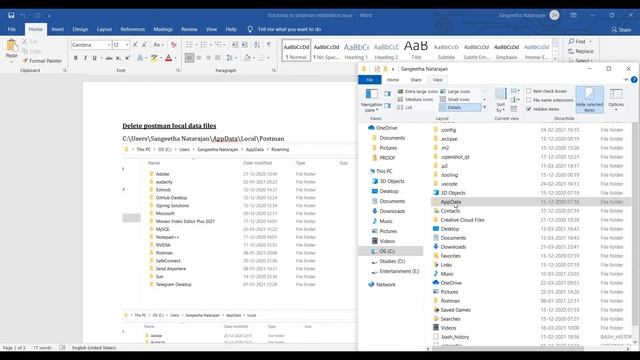This screenshot has height=360, width=640.
Task: Click the text highlight color icon
Action: coord(154,58)
